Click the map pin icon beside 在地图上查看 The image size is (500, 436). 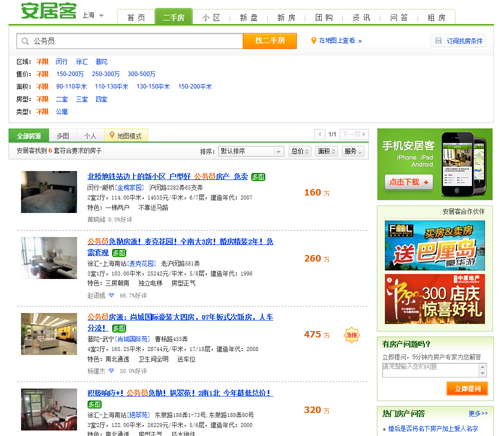313,41
